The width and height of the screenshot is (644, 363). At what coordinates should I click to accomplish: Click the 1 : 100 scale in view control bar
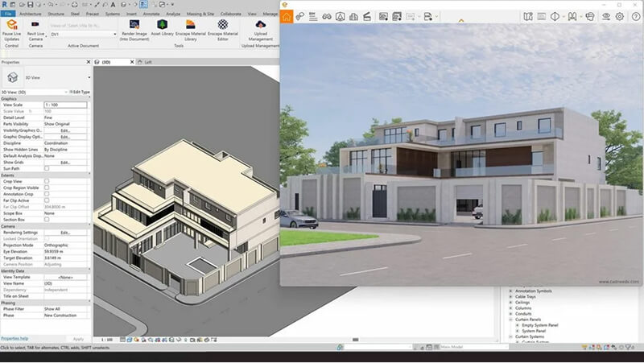(x=107, y=340)
